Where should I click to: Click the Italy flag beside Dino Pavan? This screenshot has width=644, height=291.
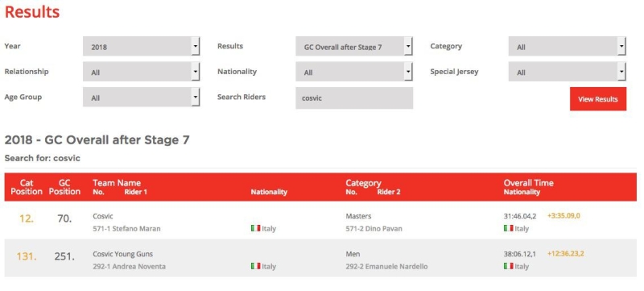point(509,228)
